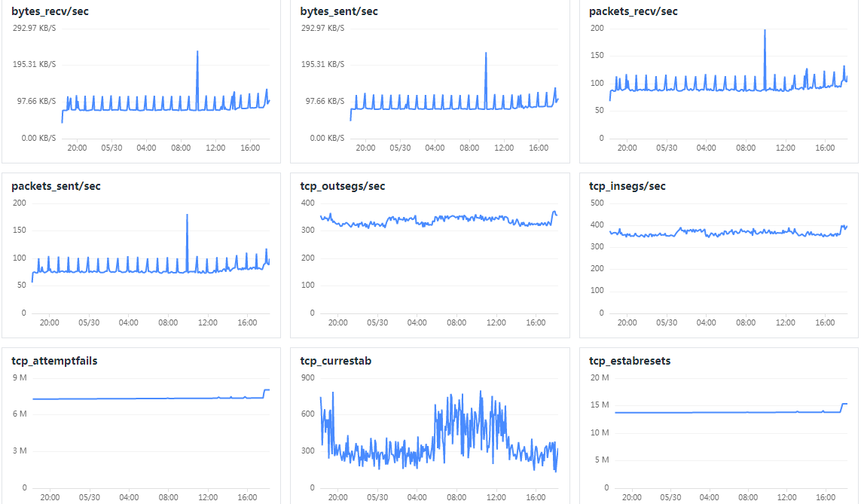Click the final step-up on tcp_attemptfails line
This screenshot has width=864, height=504.
tap(264, 393)
